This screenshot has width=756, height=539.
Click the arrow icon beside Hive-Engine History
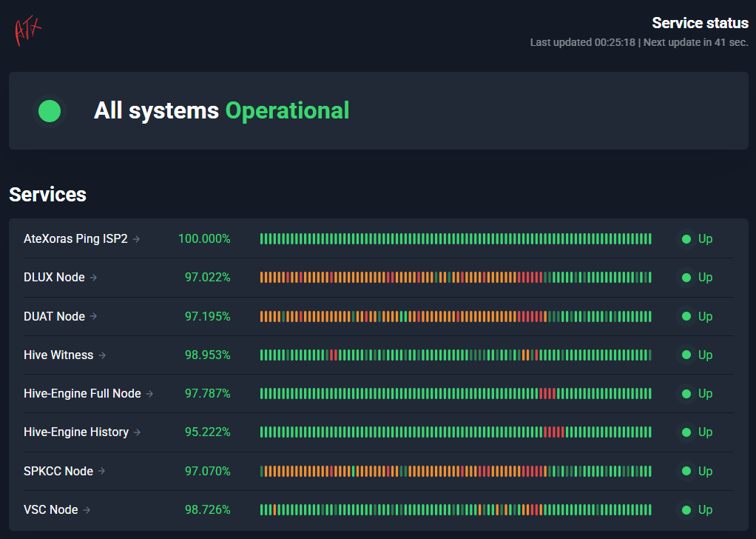[137, 432]
